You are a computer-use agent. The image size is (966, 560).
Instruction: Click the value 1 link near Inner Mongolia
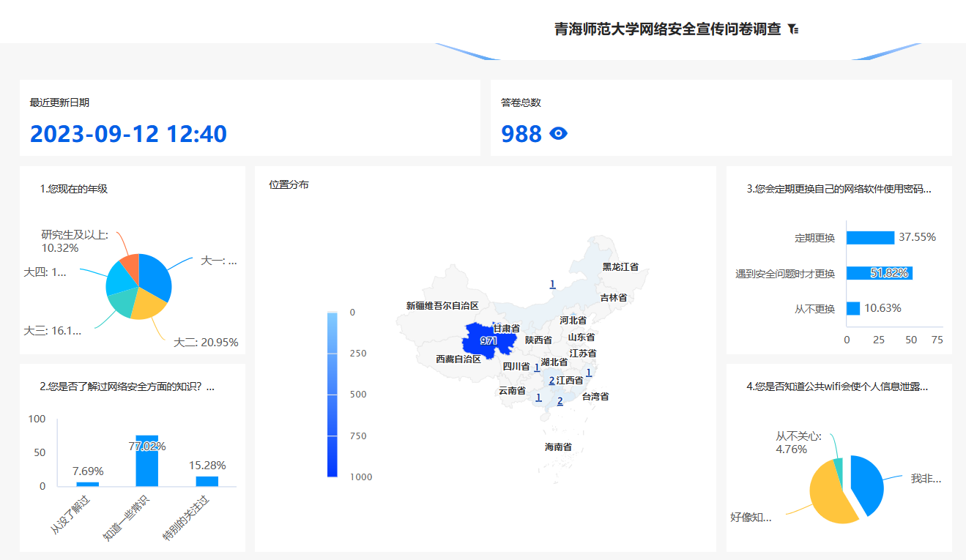[x=552, y=284]
